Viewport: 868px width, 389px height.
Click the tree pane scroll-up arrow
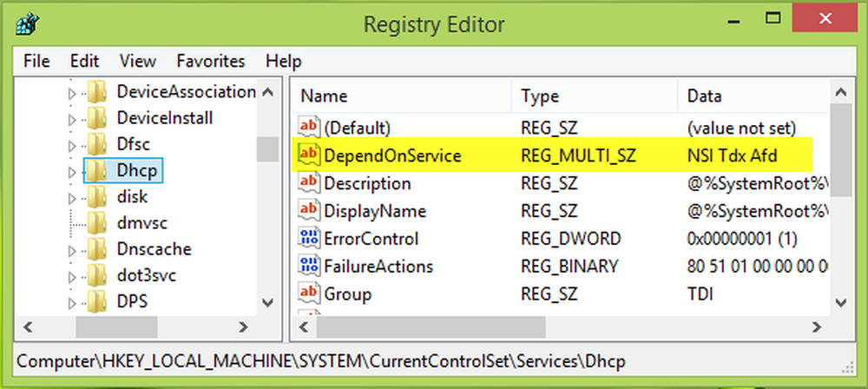268,91
